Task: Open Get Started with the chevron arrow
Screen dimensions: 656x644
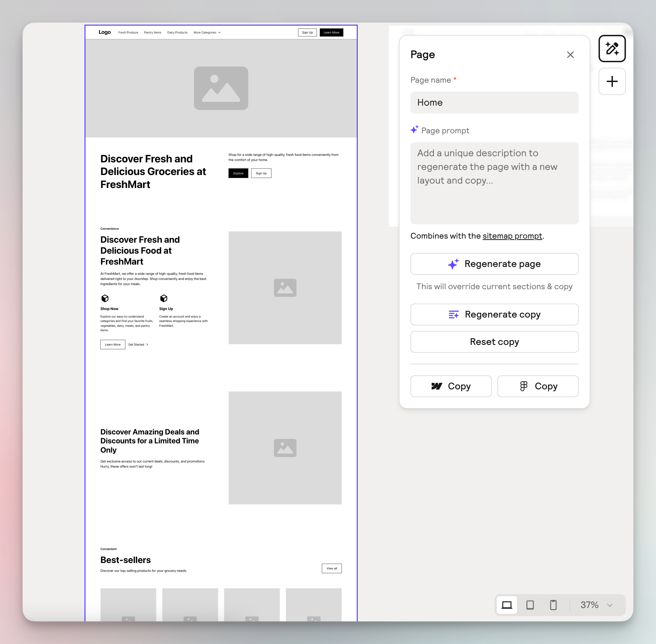Action: point(138,345)
